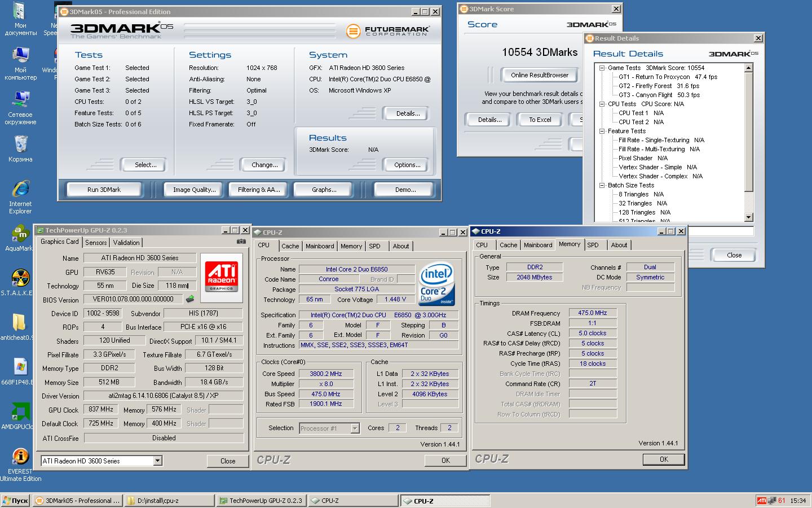Viewport: 812px width, 508px height.
Task: Click the DRAM Frequency 475.0 MHz value
Action: 593,313
